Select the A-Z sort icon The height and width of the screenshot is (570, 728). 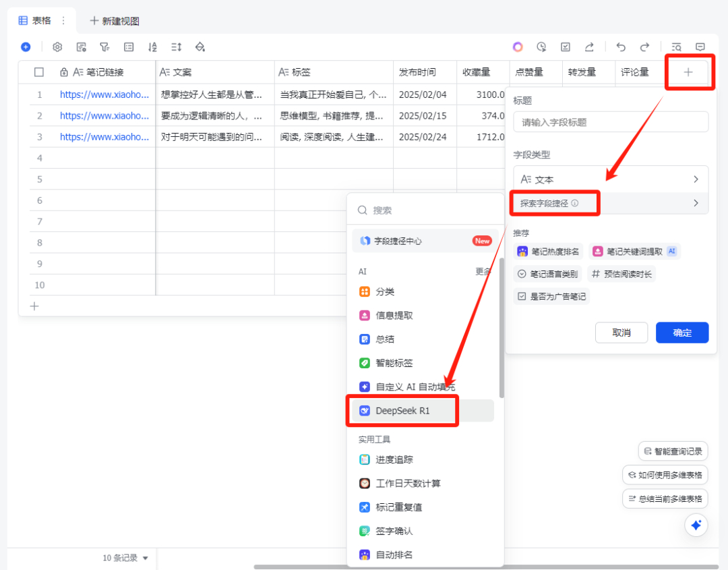tap(152, 47)
